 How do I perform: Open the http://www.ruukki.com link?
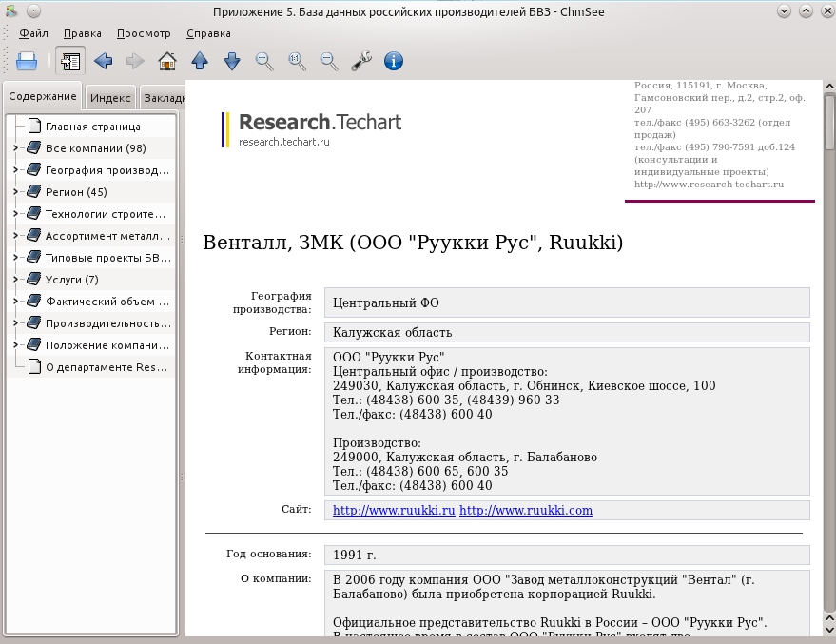tap(526, 510)
